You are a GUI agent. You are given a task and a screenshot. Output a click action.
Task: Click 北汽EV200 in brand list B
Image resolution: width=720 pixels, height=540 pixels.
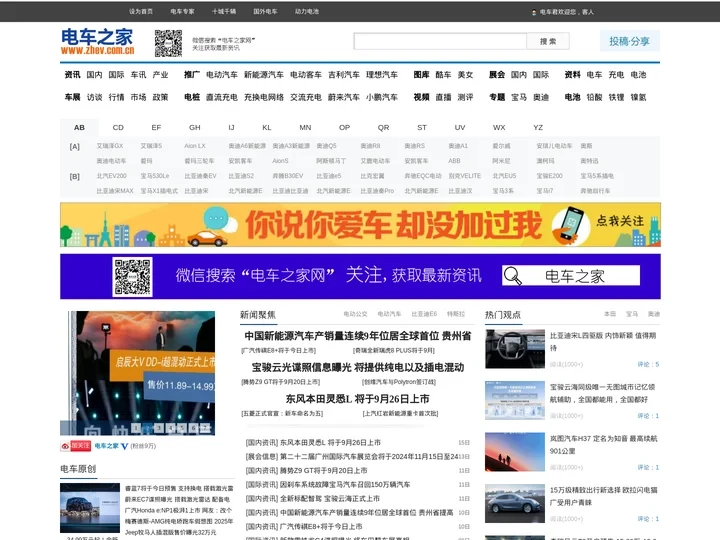(x=112, y=176)
